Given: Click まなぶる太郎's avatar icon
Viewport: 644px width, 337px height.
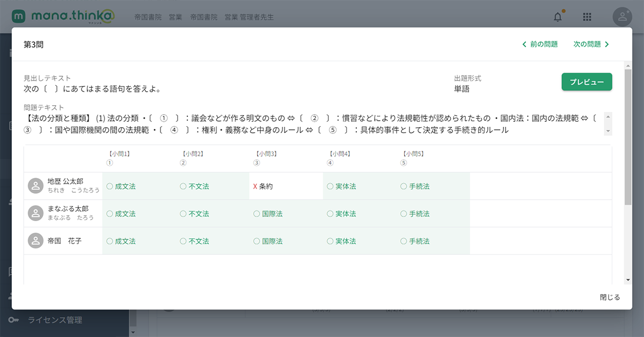Looking at the screenshot, I should pyautogui.click(x=35, y=213).
